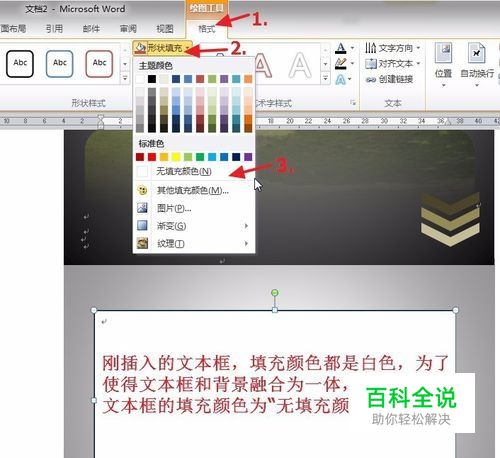500x458 pixels.
Task: Click the texture icon beside 纹理(T)
Action: pyautogui.click(x=142, y=243)
